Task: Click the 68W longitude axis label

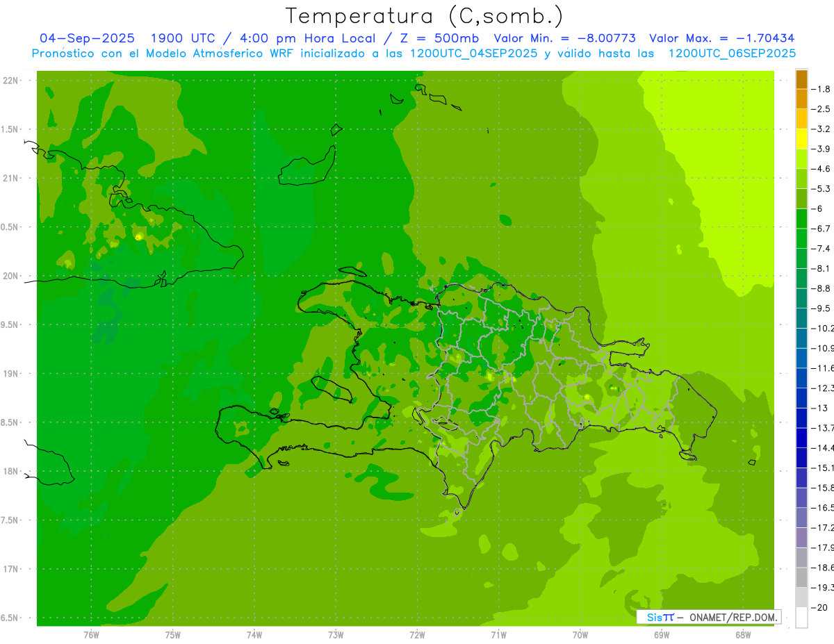Action: (x=743, y=634)
